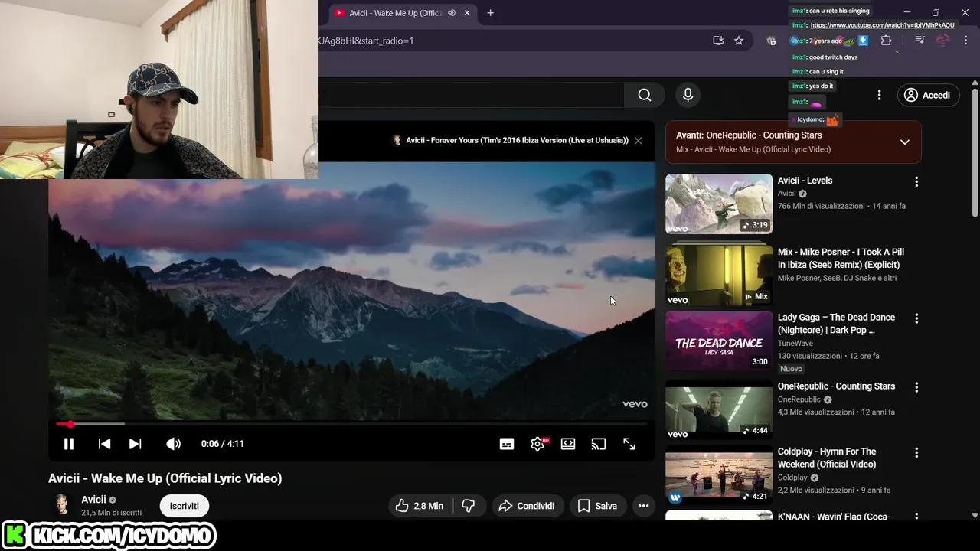Open the video player settings gear

tap(537, 444)
